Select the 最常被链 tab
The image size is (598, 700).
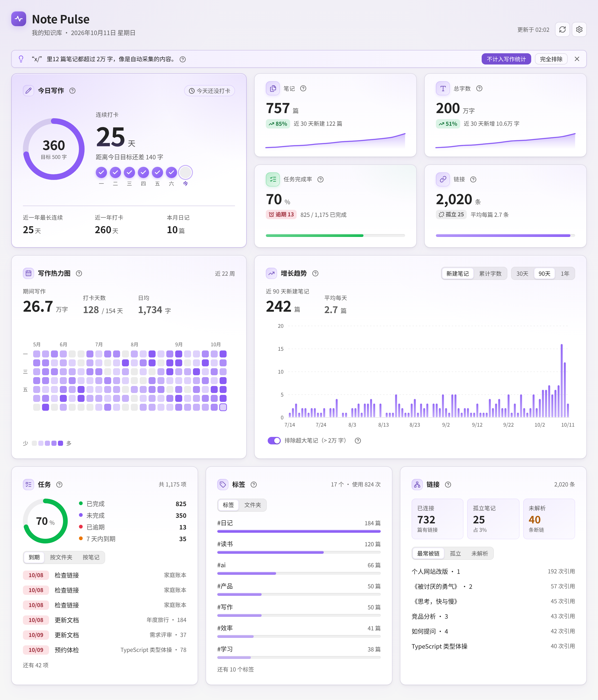click(428, 553)
